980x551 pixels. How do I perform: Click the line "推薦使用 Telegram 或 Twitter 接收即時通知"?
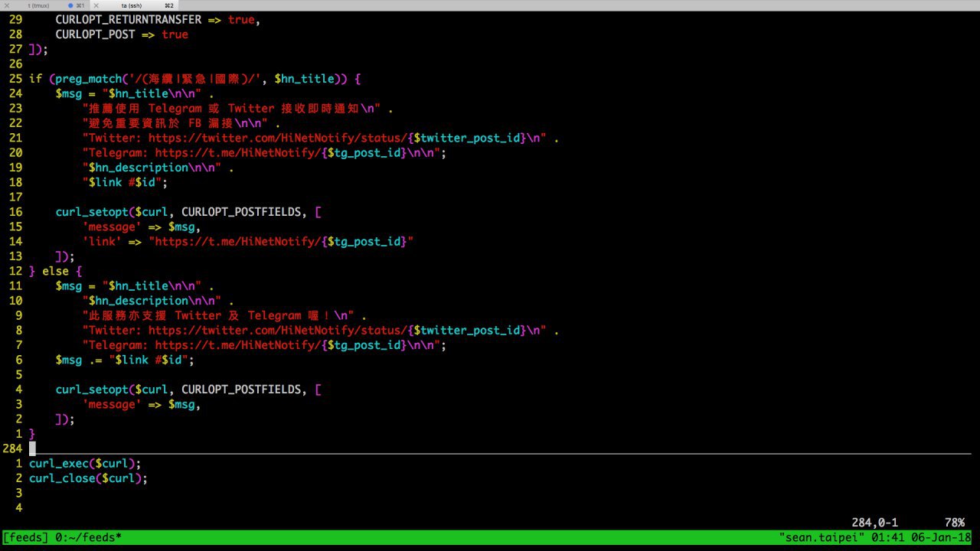(237, 109)
